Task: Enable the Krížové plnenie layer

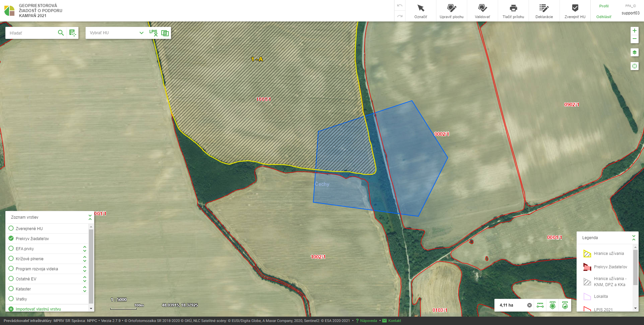Action: tap(11, 259)
